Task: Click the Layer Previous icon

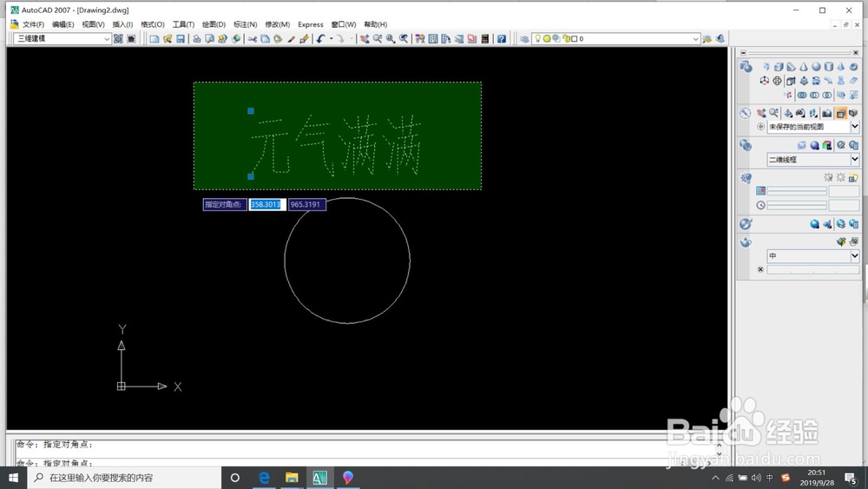Action: 720,39
